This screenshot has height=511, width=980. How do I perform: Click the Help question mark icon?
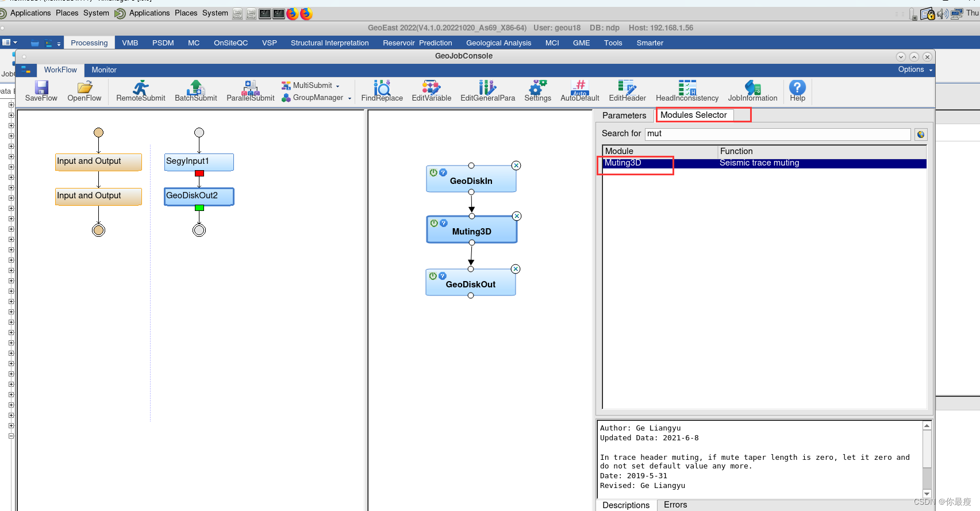point(797,87)
